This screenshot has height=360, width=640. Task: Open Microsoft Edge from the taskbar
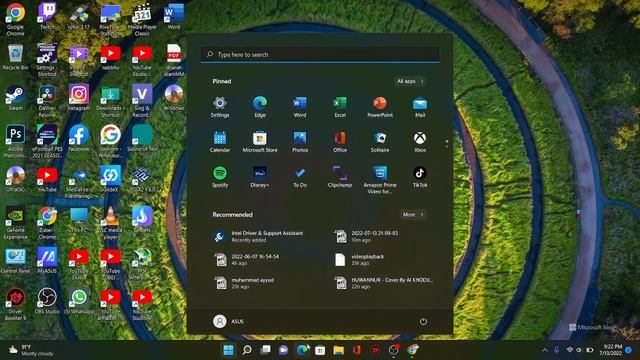(x=302, y=350)
